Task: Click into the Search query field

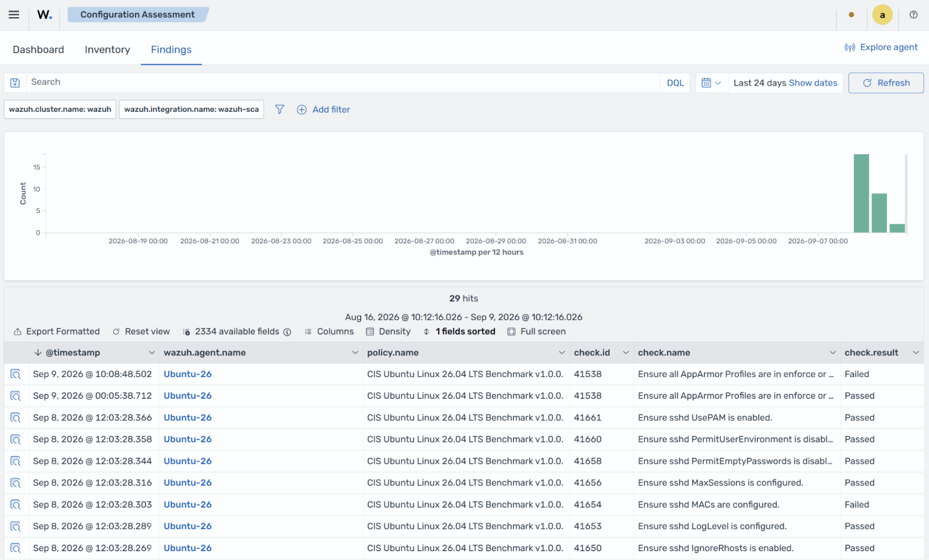Action: pos(343,83)
